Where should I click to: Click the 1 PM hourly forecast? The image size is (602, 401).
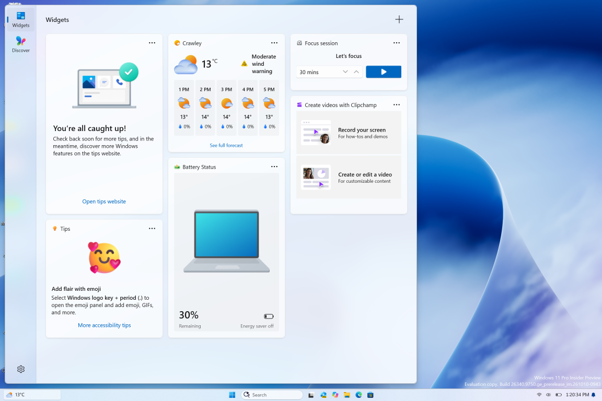(x=184, y=108)
